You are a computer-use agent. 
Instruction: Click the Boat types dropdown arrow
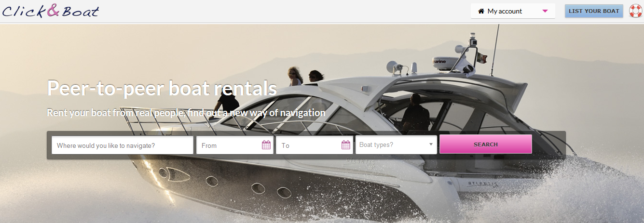431,144
